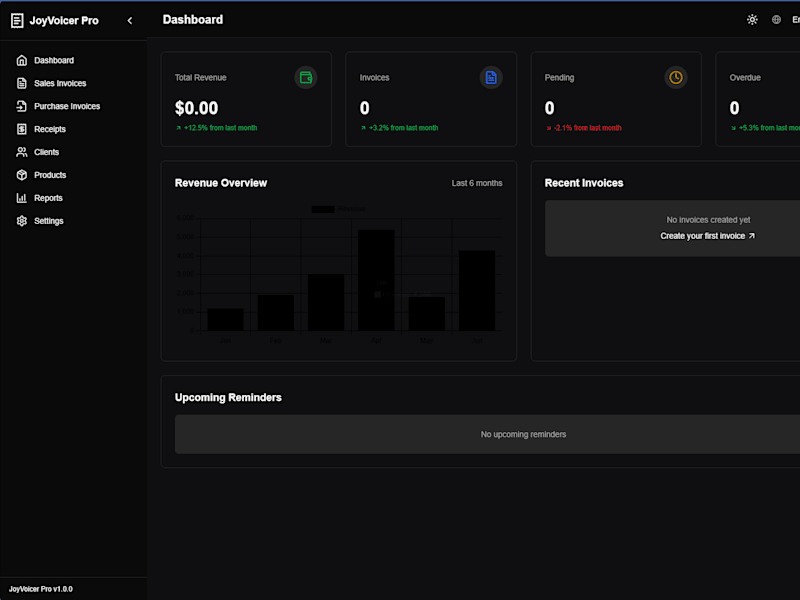Click the Total Revenue wallet icon

point(306,78)
